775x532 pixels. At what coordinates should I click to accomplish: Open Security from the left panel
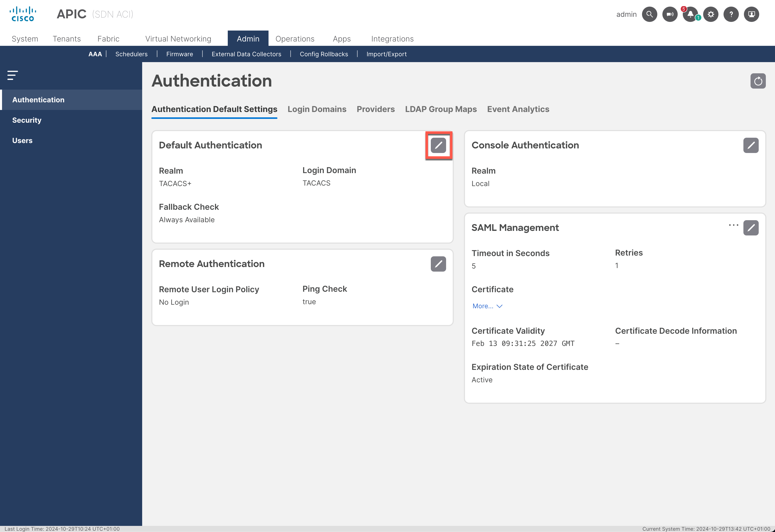(x=27, y=120)
